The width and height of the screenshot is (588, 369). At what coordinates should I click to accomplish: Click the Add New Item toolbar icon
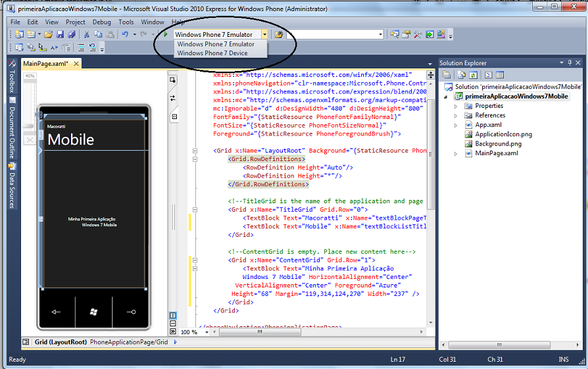(31, 34)
